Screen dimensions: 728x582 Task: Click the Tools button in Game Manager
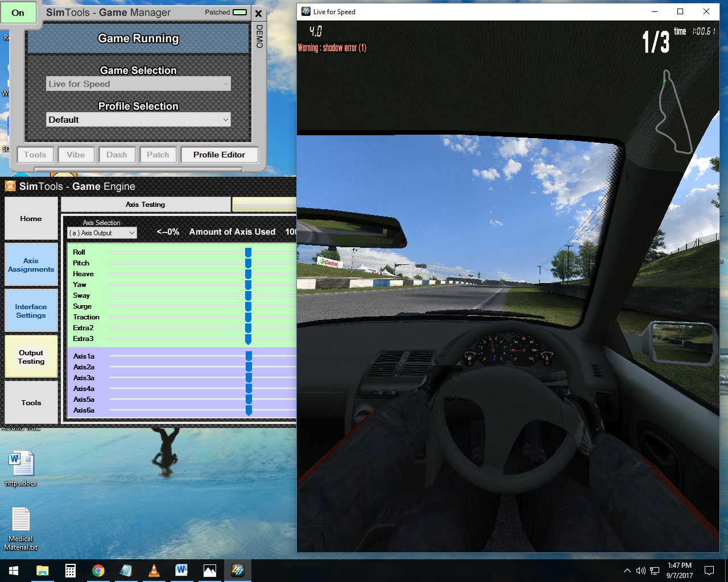click(x=35, y=155)
